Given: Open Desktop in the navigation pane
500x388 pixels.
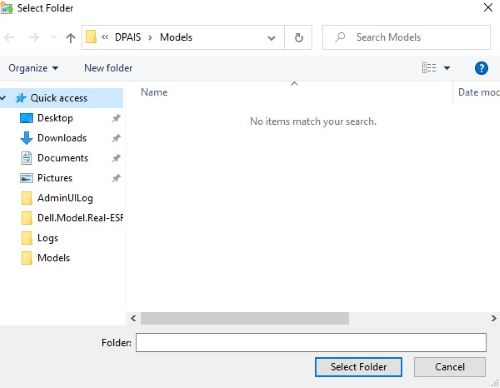Looking at the screenshot, I should click(55, 118).
